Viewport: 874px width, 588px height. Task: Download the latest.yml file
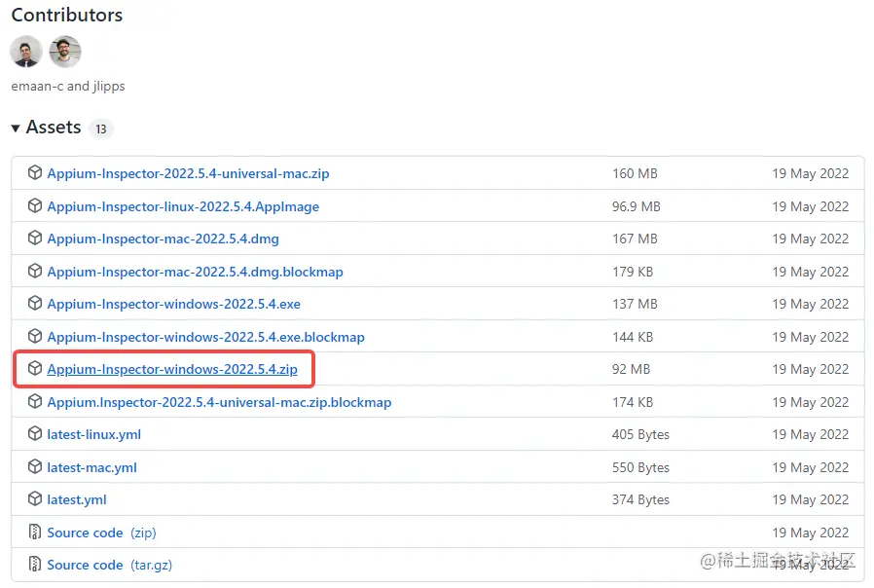tap(76, 499)
